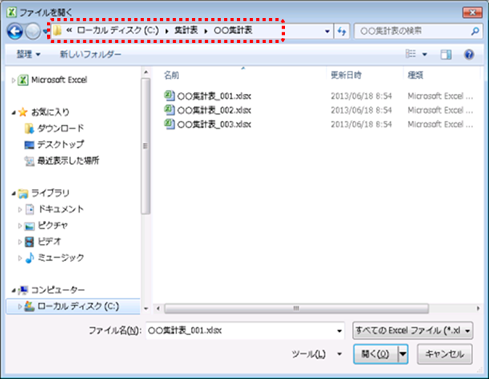Close the ファイルを開く dialog
489x379 pixels.
pos(472,12)
